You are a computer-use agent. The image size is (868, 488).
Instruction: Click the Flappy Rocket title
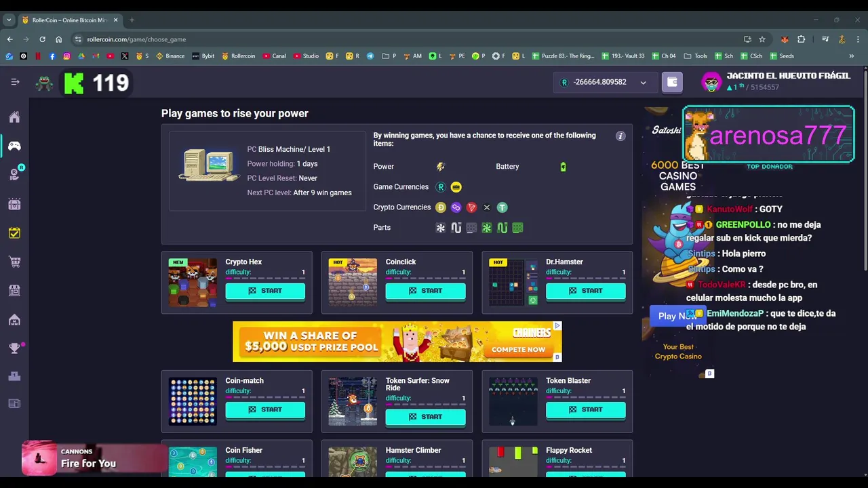coord(569,450)
